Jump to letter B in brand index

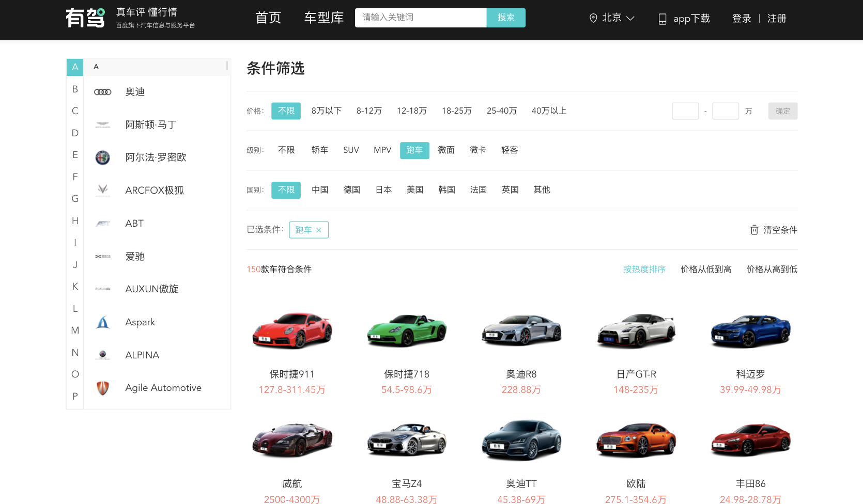pos(75,89)
